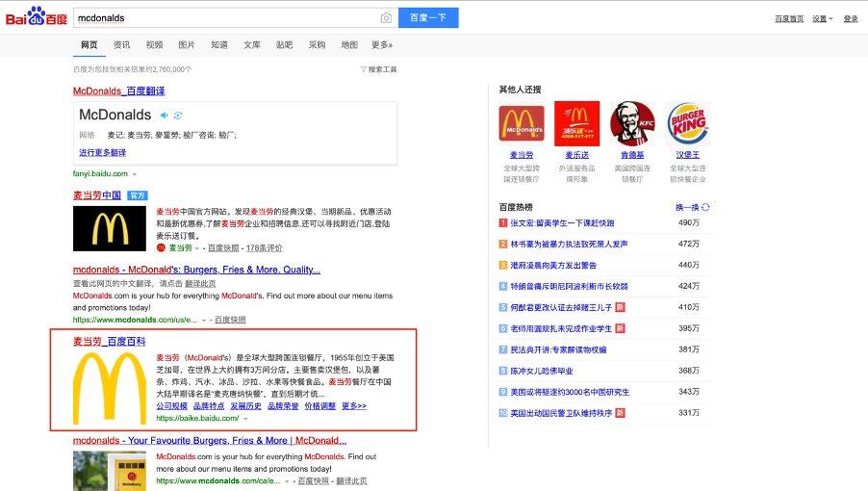Click 百度快照 link in mcdonalds.com/ca result
This screenshot has height=491, width=868.
point(314,481)
